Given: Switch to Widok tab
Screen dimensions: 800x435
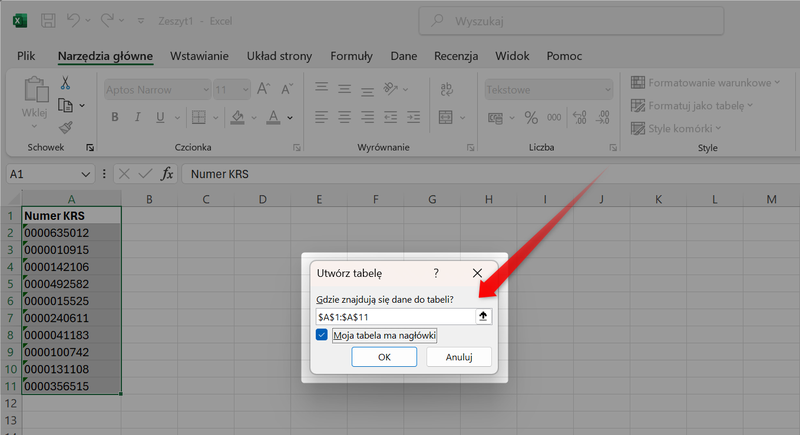Looking at the screenshot, I should point(512,56).
